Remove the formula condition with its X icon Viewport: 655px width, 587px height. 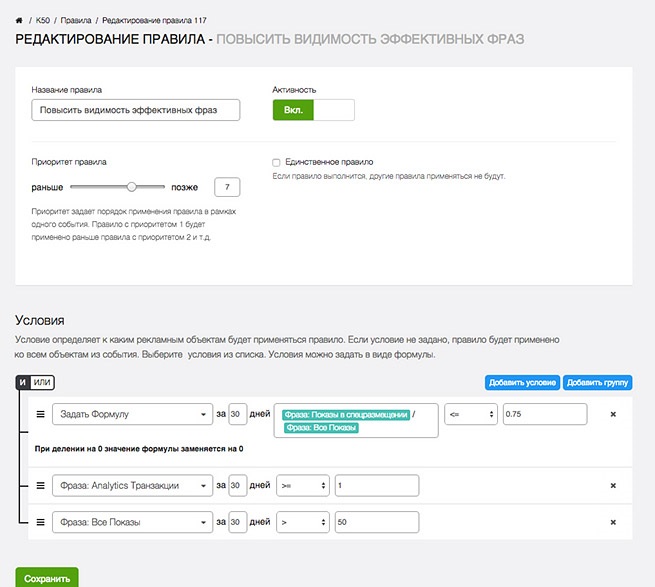(613, 414)
